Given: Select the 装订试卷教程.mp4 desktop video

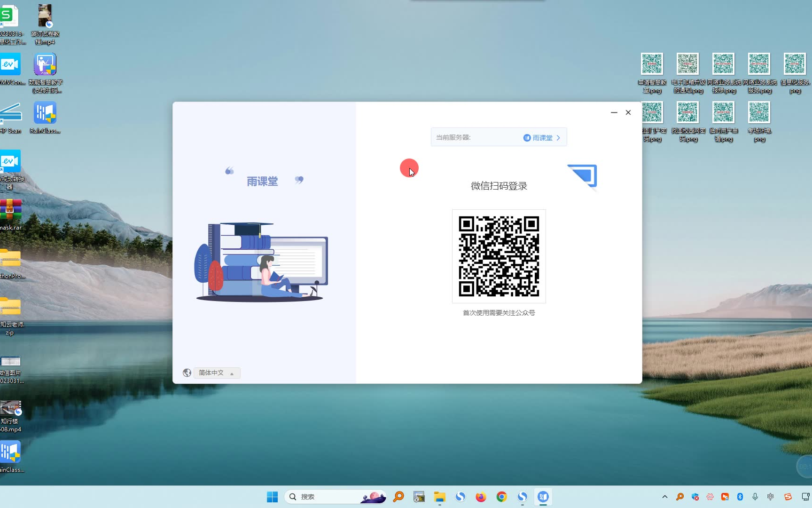Looking at the screenshot, I should point(45,24).
